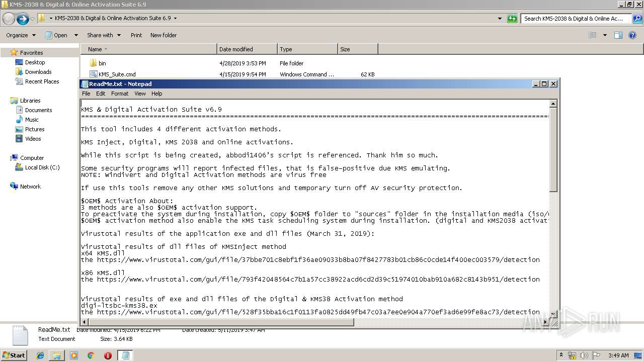
Task: Open address bar history dropdown arrow
Action: 500,19
